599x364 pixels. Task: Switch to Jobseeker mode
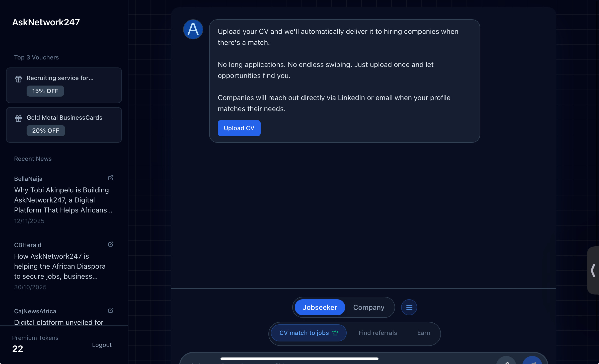tap(320, 307)
